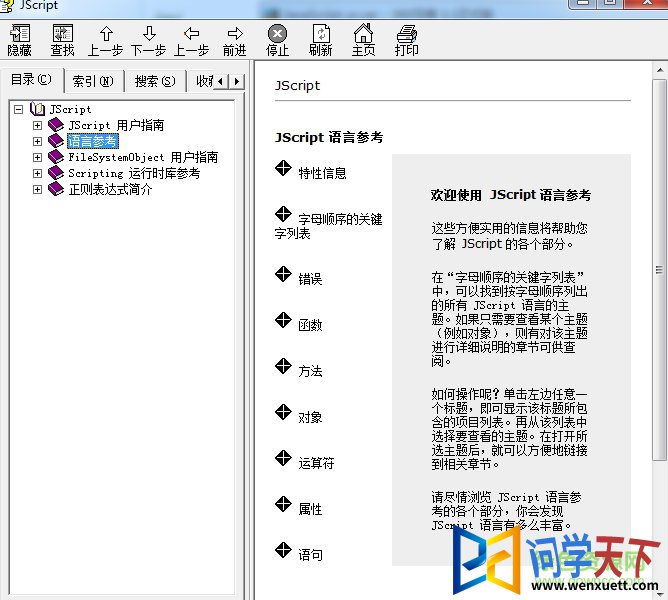Click the diamond icon beside 字母顺序的关键字列表
Screen dimensions: 668x600
point(283,214)
